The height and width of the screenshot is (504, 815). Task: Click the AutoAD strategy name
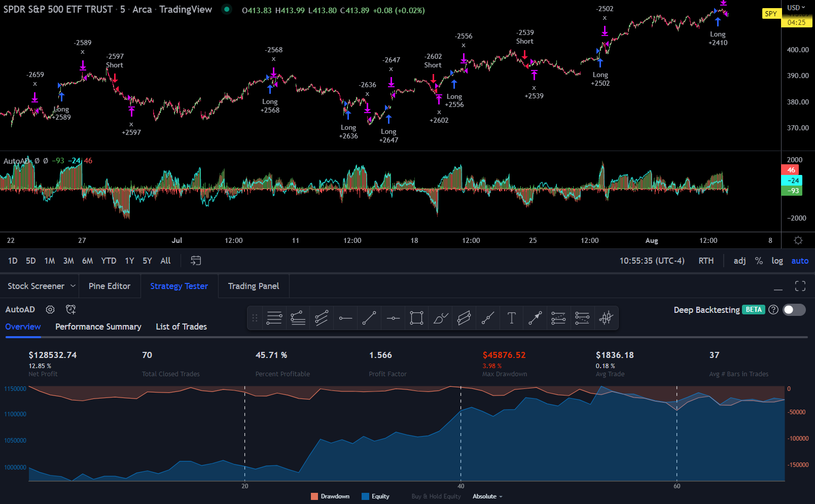pos(20,309)
